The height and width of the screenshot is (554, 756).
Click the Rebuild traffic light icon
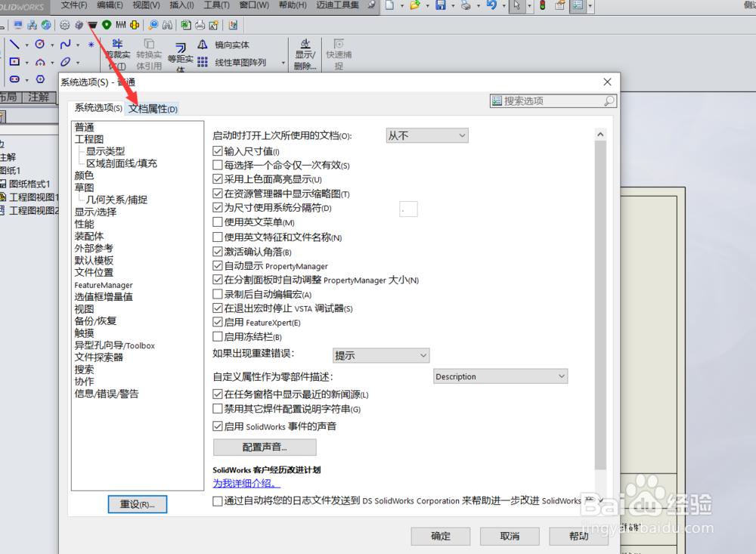(542, 5)
